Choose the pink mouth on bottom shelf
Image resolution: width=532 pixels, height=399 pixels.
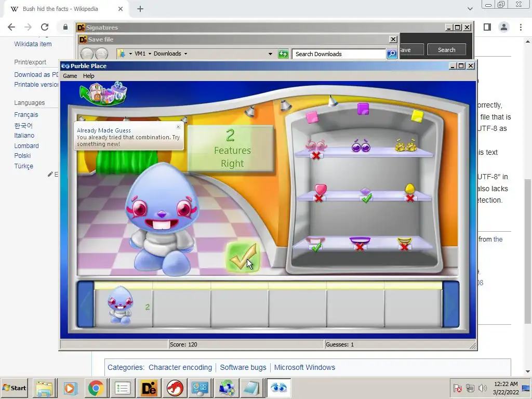(x=315, y=241)
